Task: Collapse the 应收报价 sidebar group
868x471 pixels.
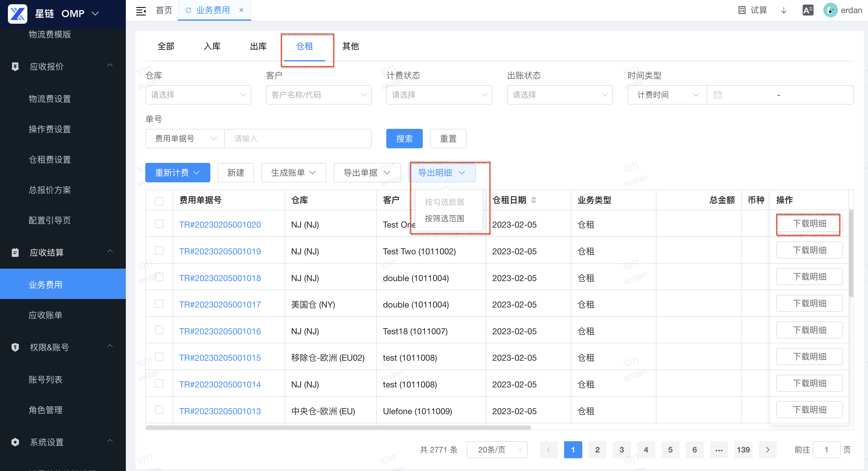Action: (x=110, y=65)
